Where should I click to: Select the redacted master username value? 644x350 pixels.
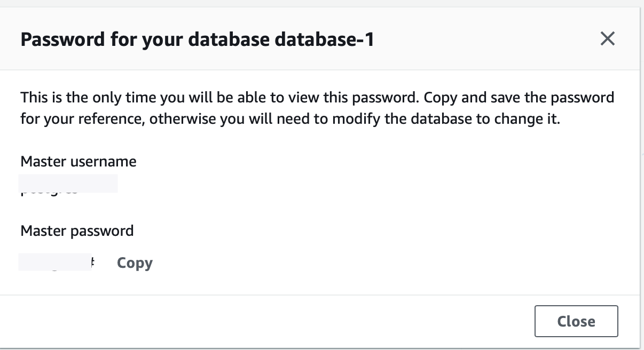pos(68,184)
